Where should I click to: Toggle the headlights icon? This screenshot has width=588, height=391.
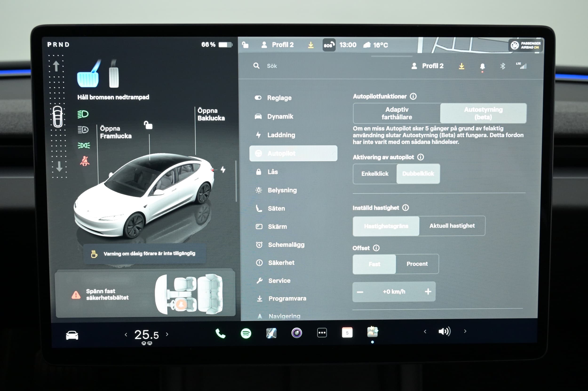83,114
